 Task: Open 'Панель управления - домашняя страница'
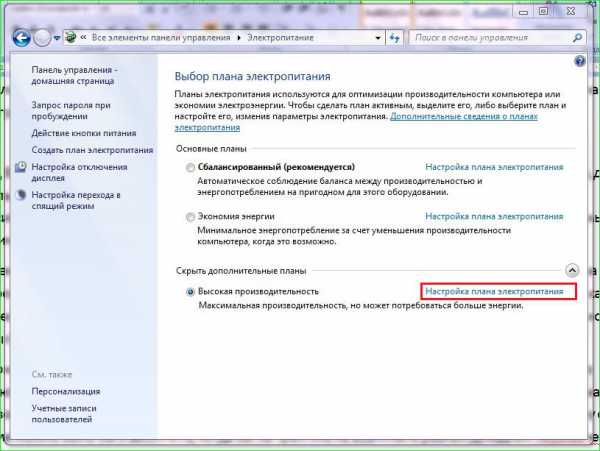pyautogui.click(x=74, y=75)
